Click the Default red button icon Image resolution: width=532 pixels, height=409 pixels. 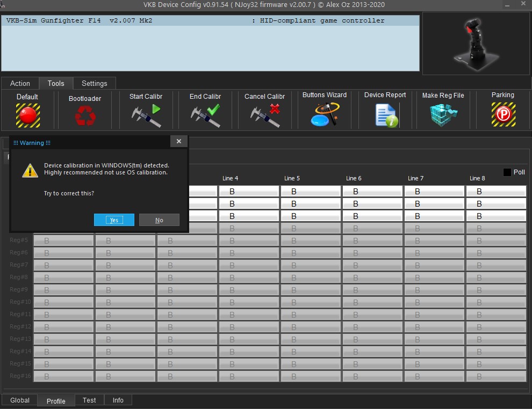coord(28,115)
